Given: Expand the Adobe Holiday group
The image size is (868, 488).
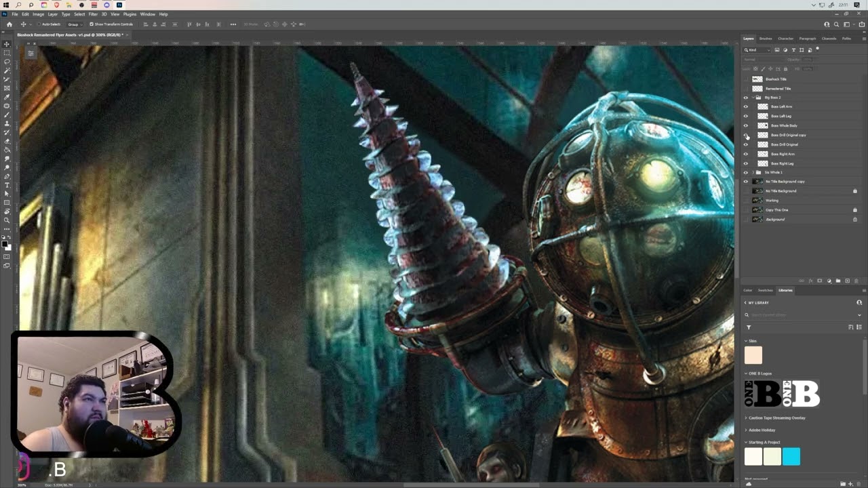Looking at the screenshot, I should [746, 430].
